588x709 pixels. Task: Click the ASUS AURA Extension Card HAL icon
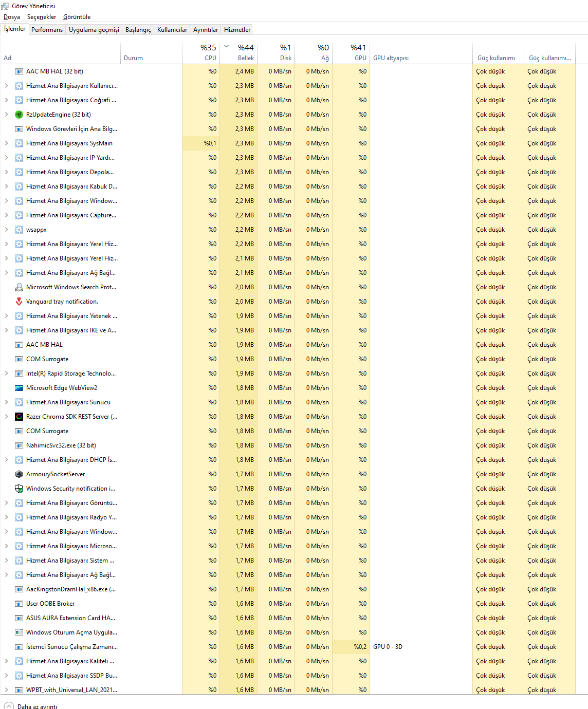coord(19,618)
